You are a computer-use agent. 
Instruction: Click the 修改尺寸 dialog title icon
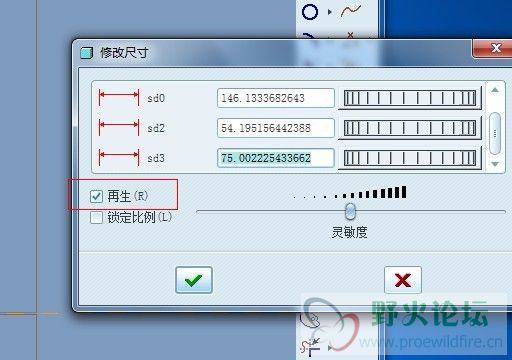[86, 53]
